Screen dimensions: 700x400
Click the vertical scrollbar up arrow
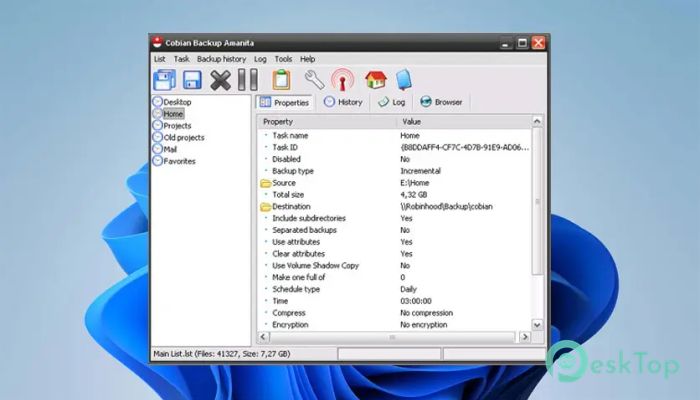coord(537,121)
